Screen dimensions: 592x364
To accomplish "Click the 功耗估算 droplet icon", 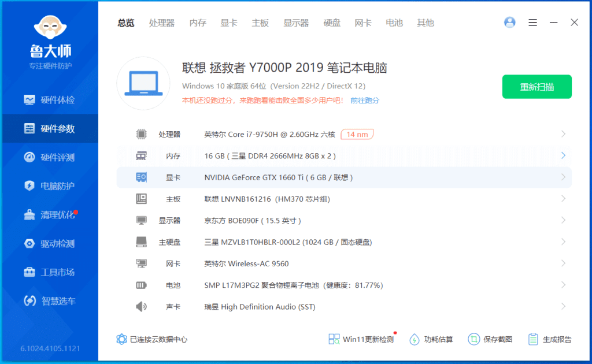I will tap(414, 339).
